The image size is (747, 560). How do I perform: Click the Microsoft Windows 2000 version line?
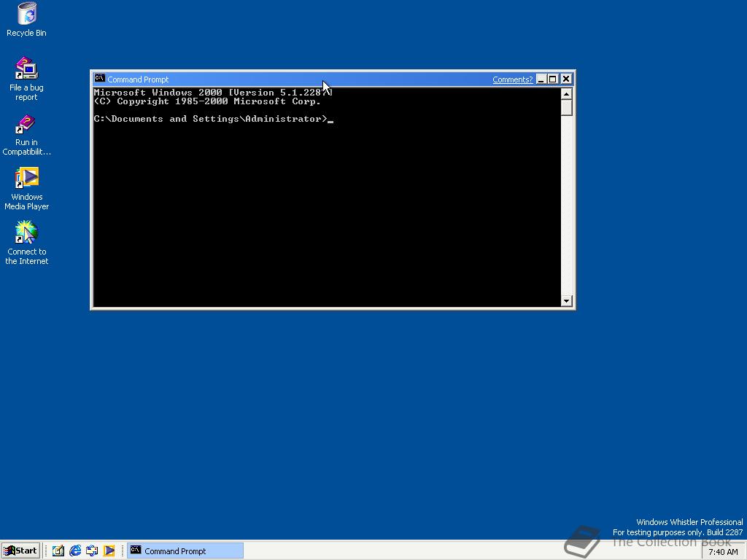(x=213, y=93)
